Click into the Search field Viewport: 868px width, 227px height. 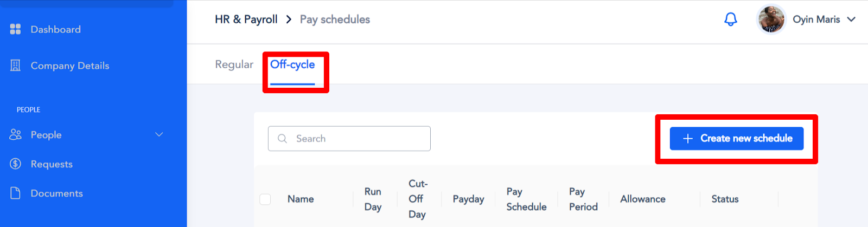tap(358, 139)
